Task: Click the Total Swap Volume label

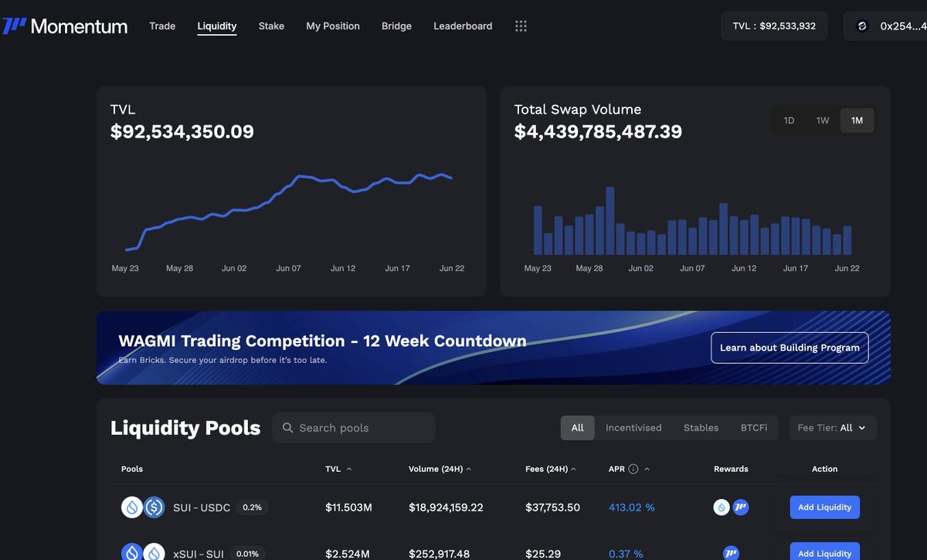Action: click(578, 110)
